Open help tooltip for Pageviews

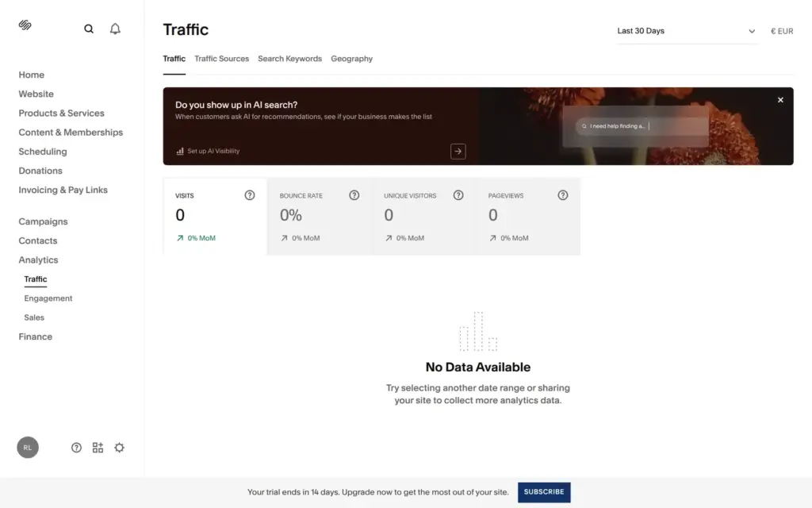(563, 195)
